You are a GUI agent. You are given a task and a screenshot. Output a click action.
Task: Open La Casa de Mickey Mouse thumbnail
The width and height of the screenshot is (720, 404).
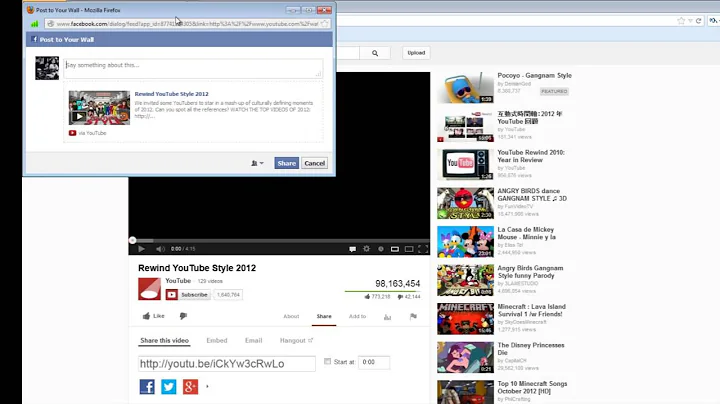pyautogui.click(x=466, y=242)
